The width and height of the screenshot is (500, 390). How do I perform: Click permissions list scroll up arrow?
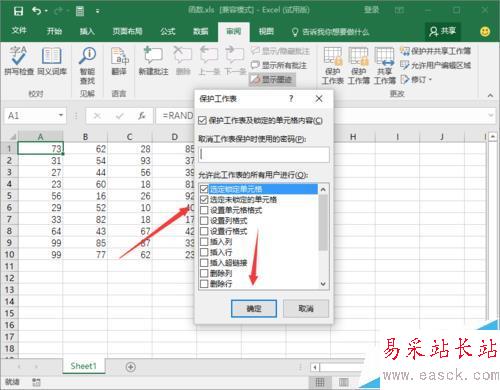(323, 189)
